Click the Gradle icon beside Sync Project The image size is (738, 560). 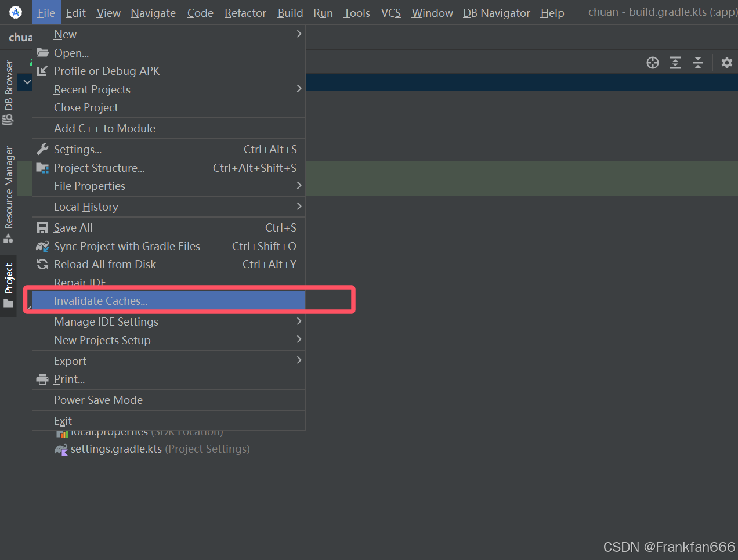click(41, 246)
